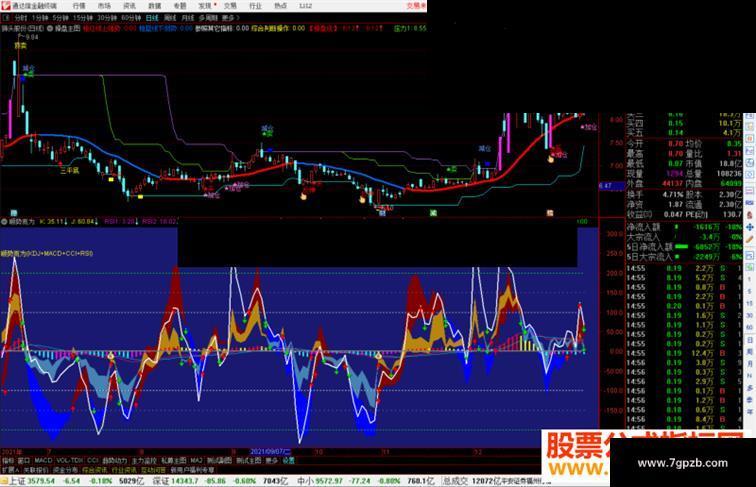Open the 综合资讯 tab

(x=94, y=470)
